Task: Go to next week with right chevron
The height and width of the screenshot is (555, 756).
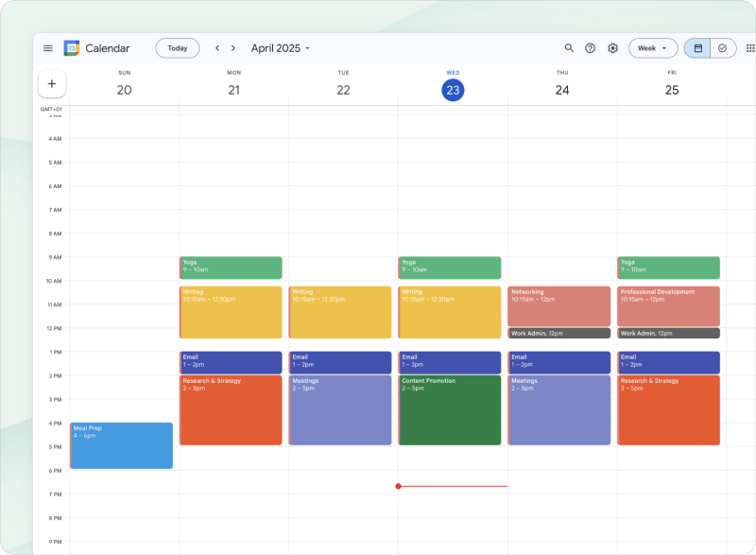Action: coord(233,47)
